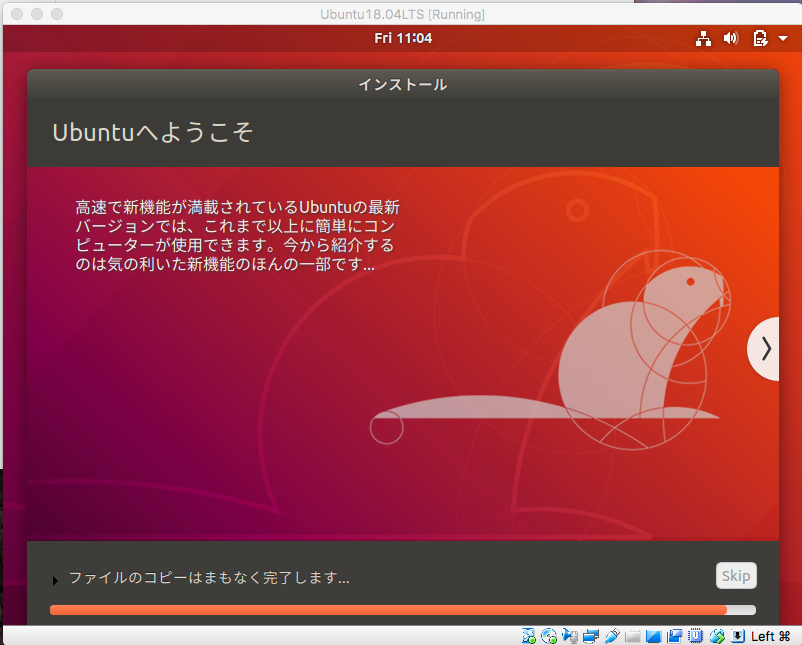Click the Ubuntu network connection icon
Image resolution: width=802 pixels, height=645 pixels.
click(703, 38)
